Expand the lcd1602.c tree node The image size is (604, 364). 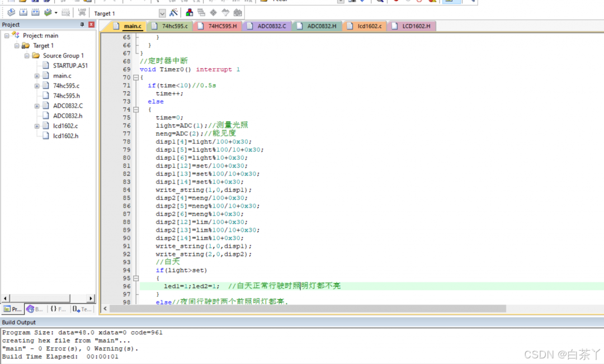37,126
